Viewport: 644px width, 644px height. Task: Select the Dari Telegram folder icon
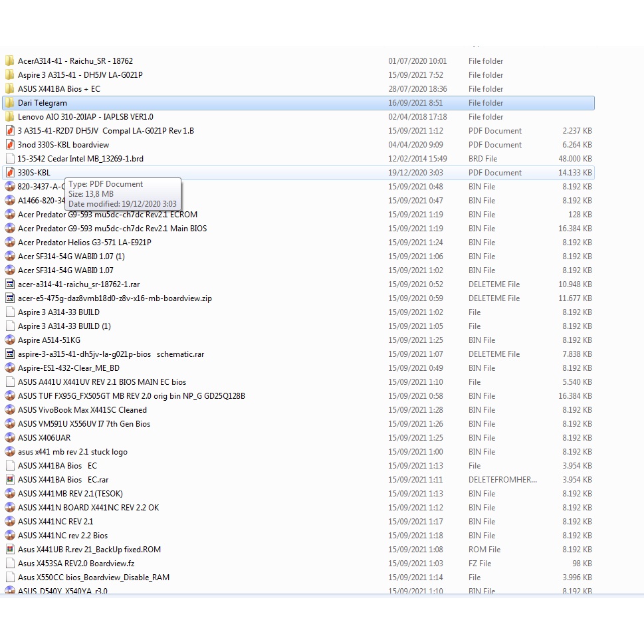tap(10, 102)
